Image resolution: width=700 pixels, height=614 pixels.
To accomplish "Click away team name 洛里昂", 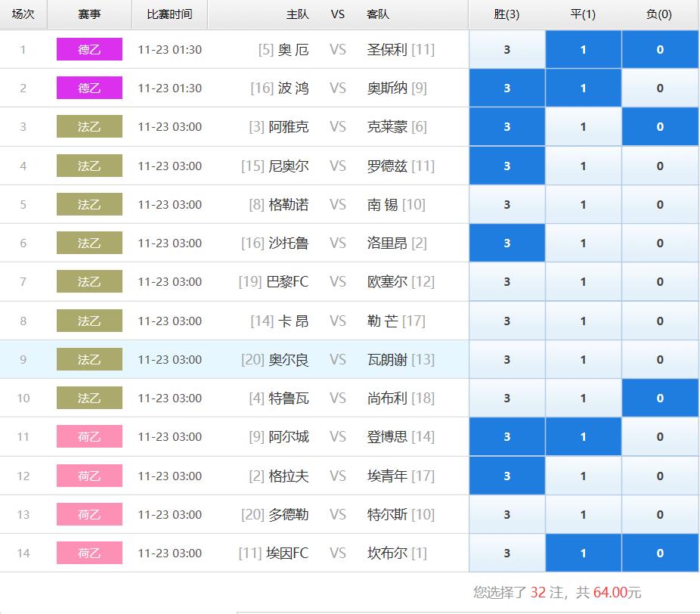I will tap(387, 243).
